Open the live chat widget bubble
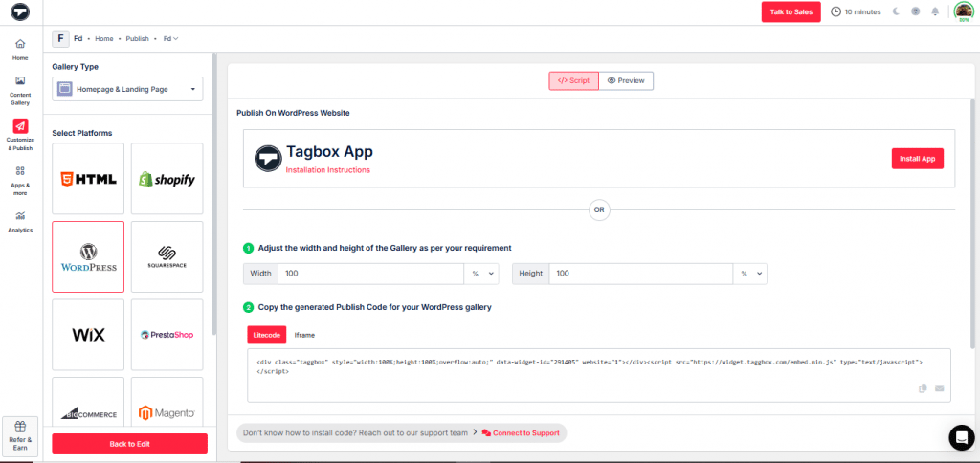Viewport: 980px width, 463px height. coord(961,437)
